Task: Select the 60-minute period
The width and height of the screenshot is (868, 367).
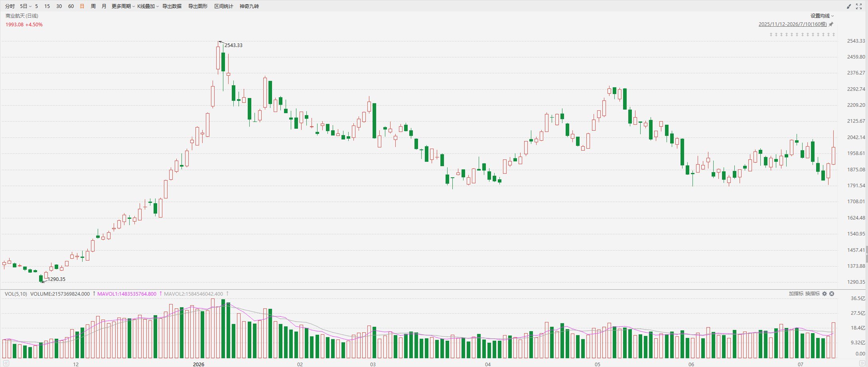Action: pos(71,6)
